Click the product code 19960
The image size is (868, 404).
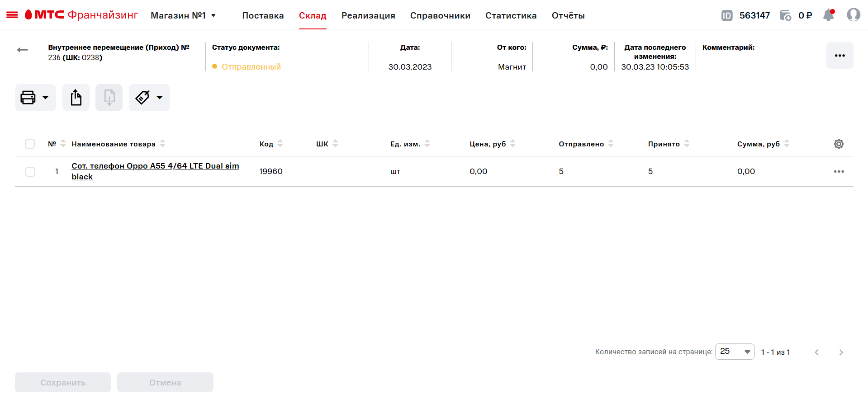tap(271, 171)
